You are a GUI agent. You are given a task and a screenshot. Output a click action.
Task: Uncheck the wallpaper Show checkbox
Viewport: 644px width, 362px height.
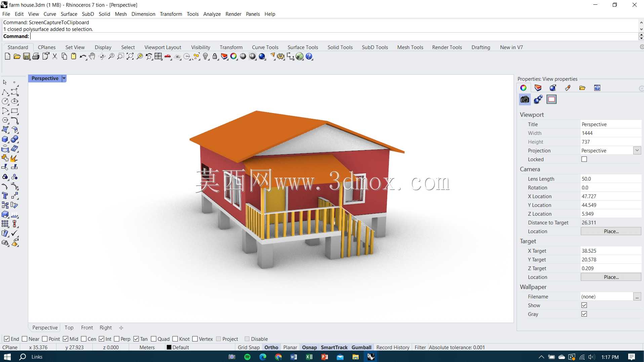(x=584, y=305)
